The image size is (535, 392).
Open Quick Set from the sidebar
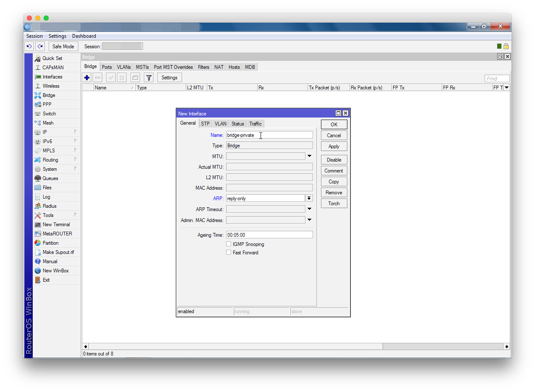tap(52, 58)
